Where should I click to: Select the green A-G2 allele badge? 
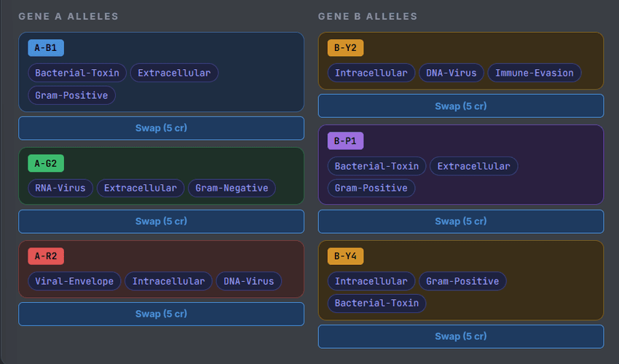(46, 164)
